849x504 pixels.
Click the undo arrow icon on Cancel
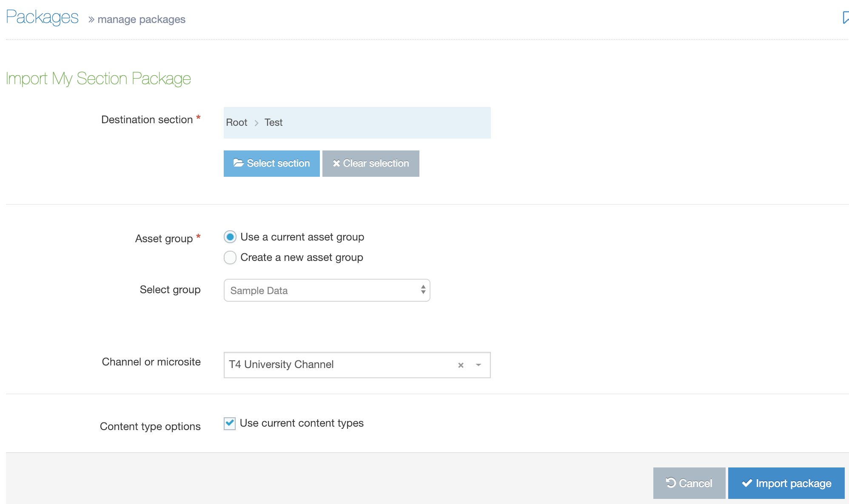tap(671, 483)
